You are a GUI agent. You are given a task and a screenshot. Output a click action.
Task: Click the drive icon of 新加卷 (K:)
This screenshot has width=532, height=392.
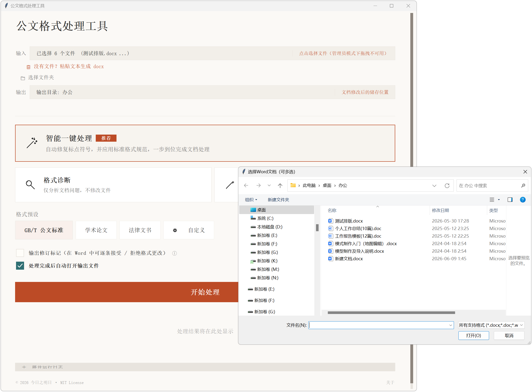pos(253,261)
